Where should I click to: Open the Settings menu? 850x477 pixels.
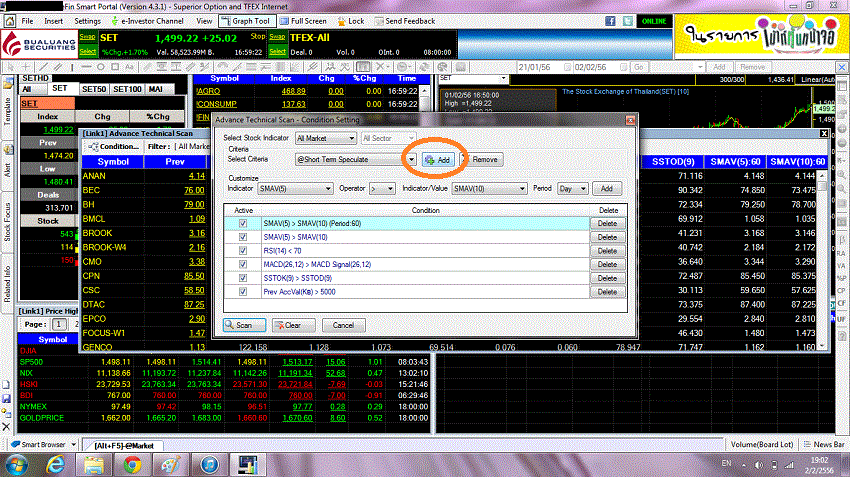click(x=87, y=21)
